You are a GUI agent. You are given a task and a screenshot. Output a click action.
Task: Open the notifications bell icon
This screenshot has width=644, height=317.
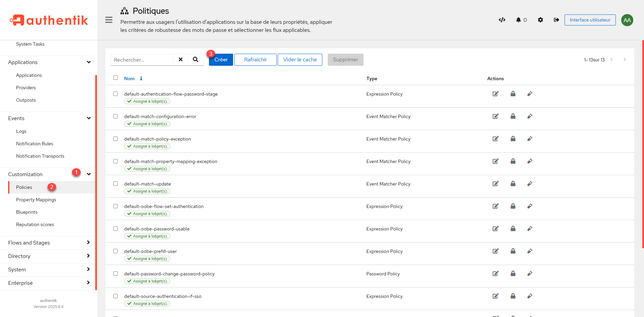pos(519,20)
